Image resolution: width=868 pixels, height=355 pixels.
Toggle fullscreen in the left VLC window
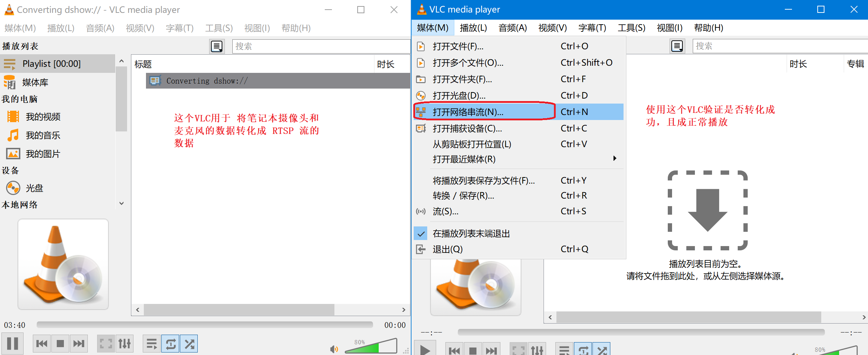[x=106, y=344]
